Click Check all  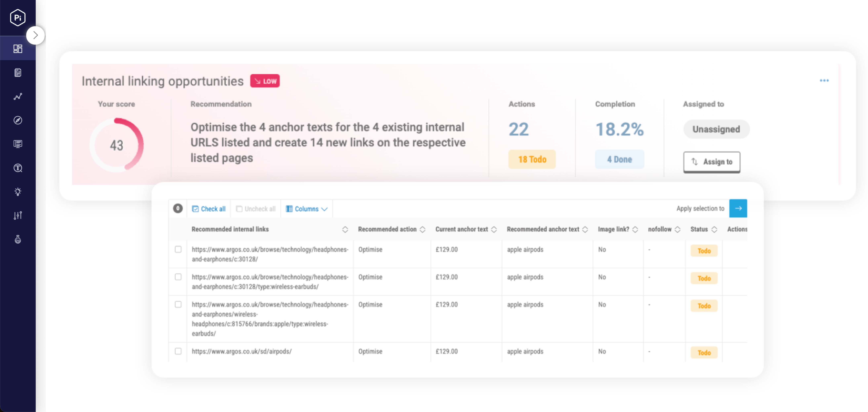coord(209,209)
